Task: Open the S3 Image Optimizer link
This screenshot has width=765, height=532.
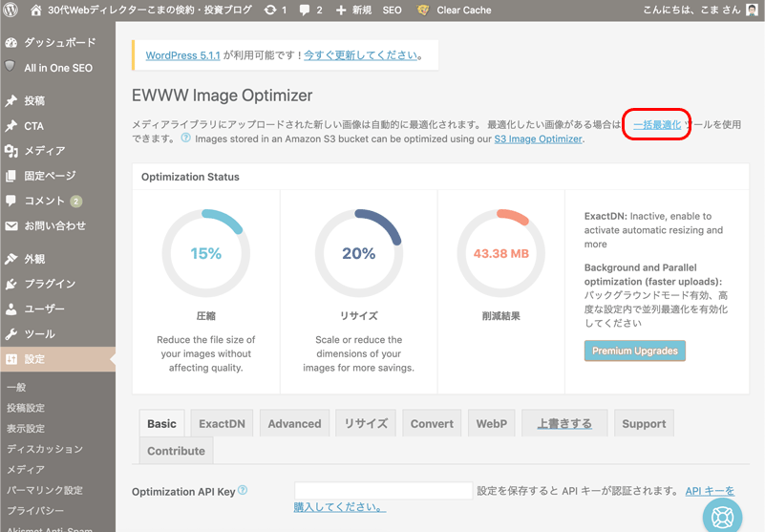Action: (x=538, y=138)
